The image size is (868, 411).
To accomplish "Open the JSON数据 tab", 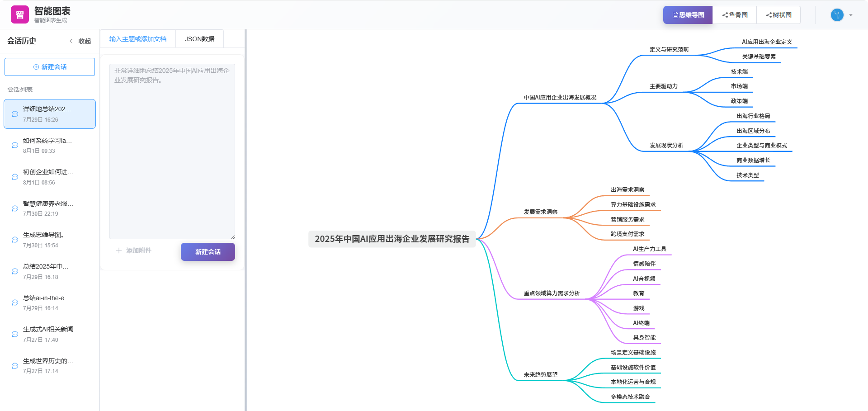I will 199,39.
